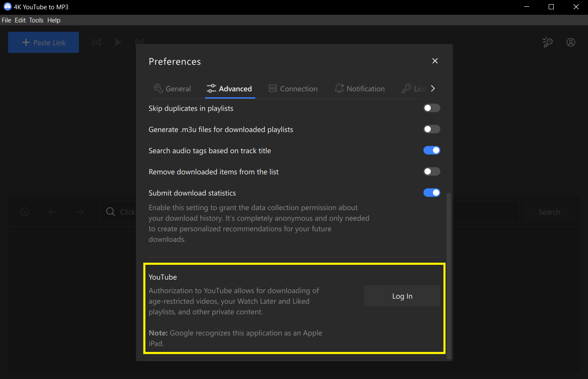This screenshot has width=588, height=379.
Task: Close the Preferences dialog with the X
Action: click(435, 61)
